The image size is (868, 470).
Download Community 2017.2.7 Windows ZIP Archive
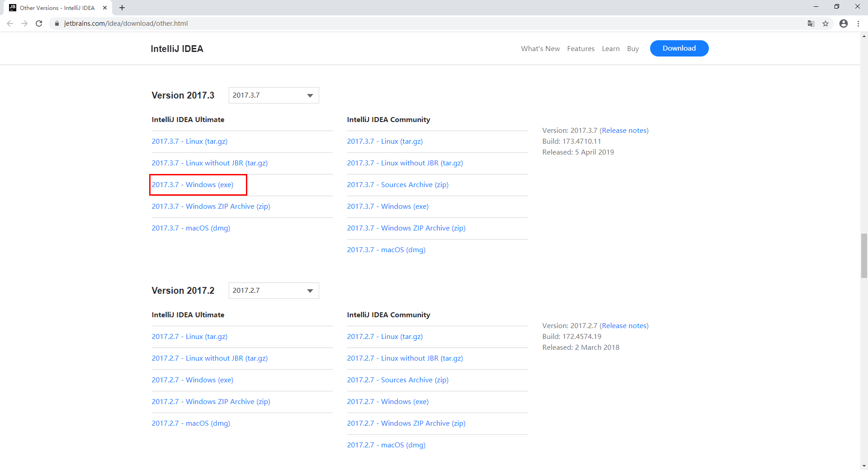(406, 423)
